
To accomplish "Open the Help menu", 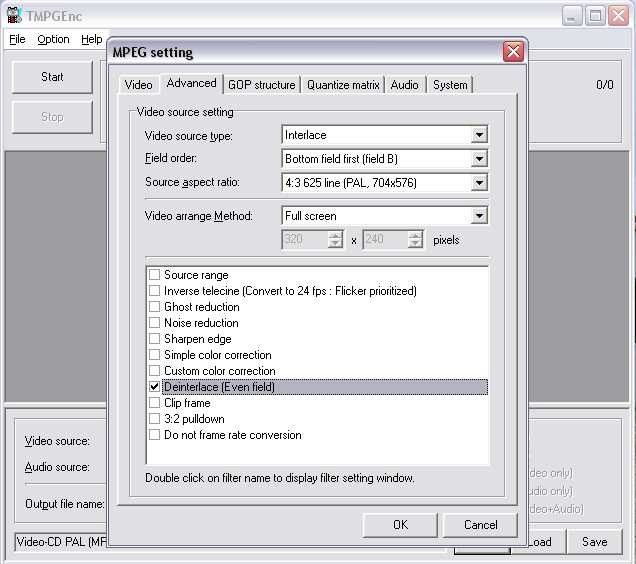I will click(x=92, y=39).
